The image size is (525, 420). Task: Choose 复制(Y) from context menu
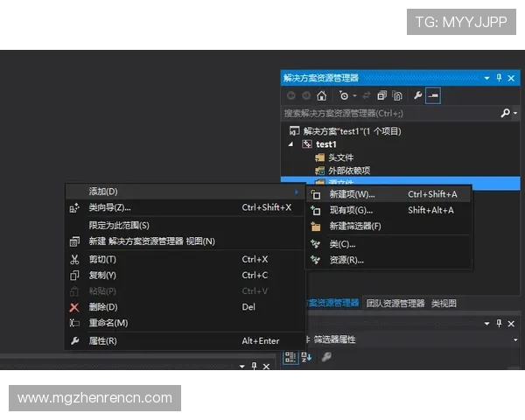(185, 276)
